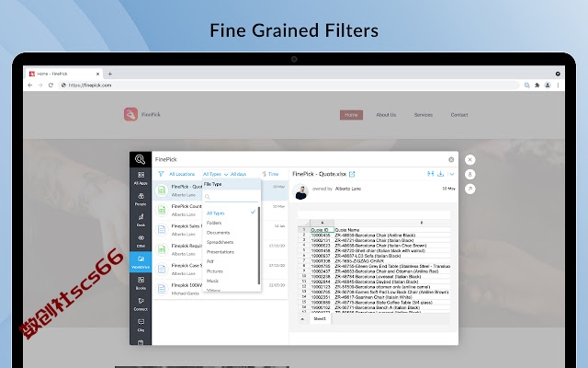Click the browser address bar
Screen dimensions: 588x368
pos(288,86)
